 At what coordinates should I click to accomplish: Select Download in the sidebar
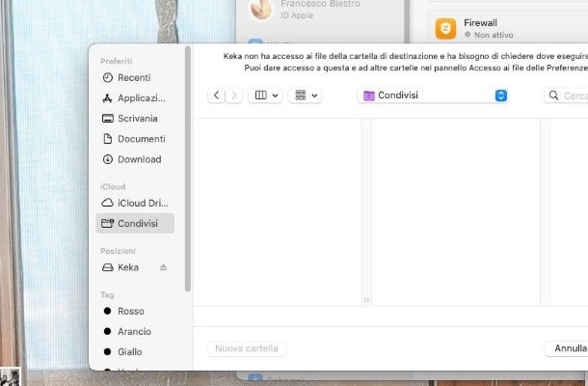tap(135, 159)
